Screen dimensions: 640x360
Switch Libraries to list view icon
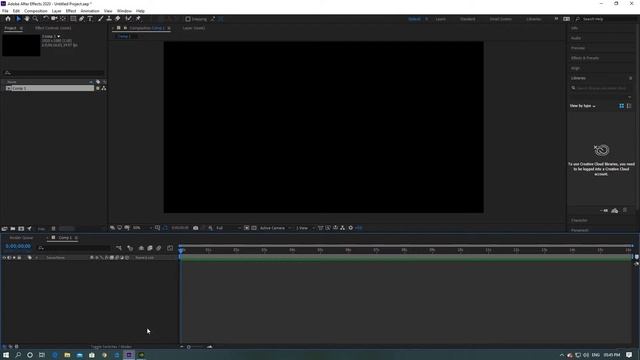pyautogui.click(x=629, y=106)
